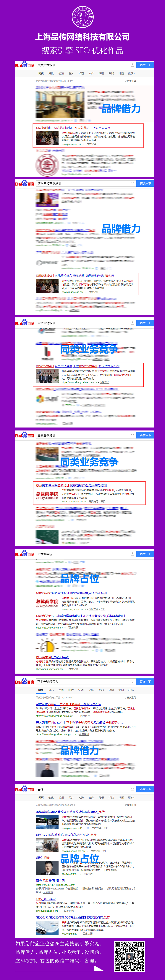The width and height of the screenshot is (165, 980).
Task: Open result 品传_腾讯课堂
Action: point(46,899)
